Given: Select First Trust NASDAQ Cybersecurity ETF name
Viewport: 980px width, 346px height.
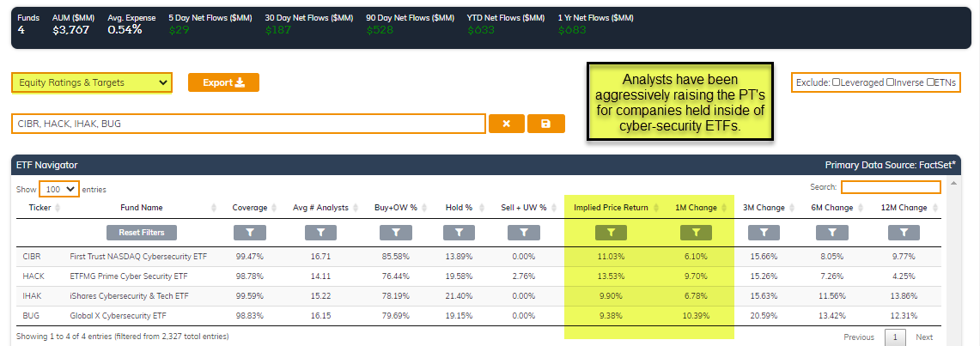Looking at the screenshot, I should 138,256.
